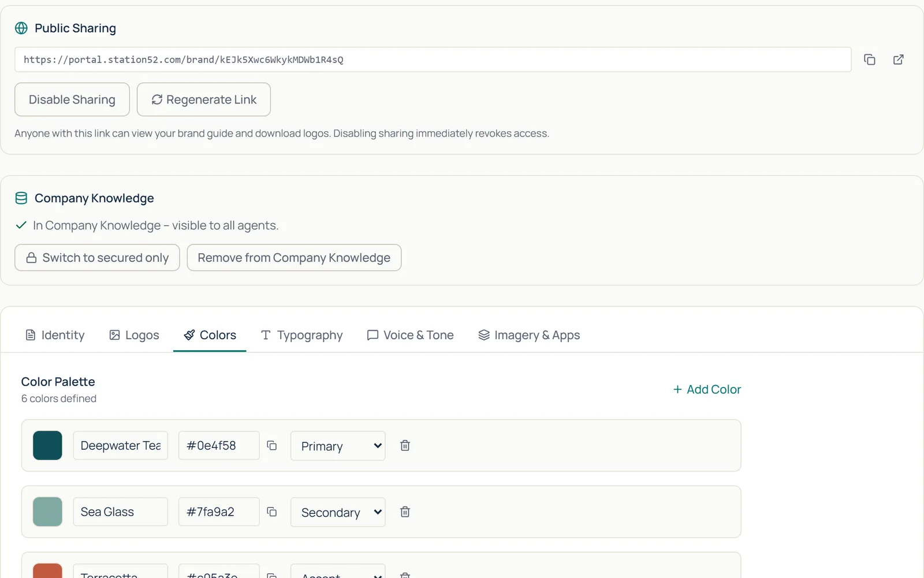Pick the Terracotta color swatch
The width and height of the screenshot is (924, 578).
point(47,571)
